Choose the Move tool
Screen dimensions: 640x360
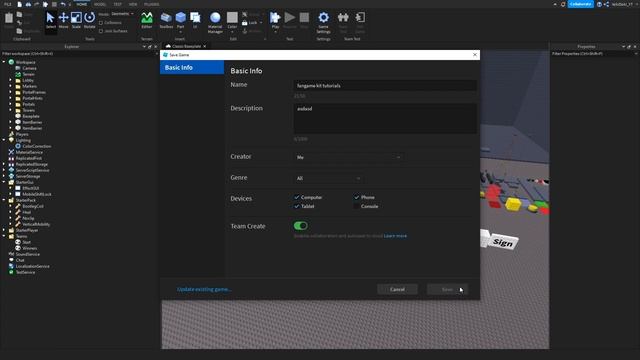63,20
